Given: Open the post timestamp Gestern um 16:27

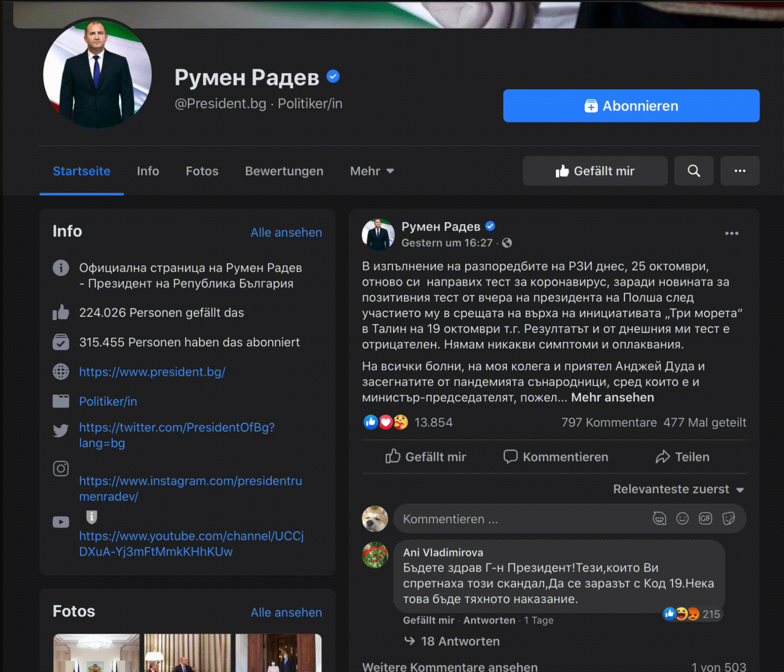Looking at the screenshot, I should click(x=447, y=243).
